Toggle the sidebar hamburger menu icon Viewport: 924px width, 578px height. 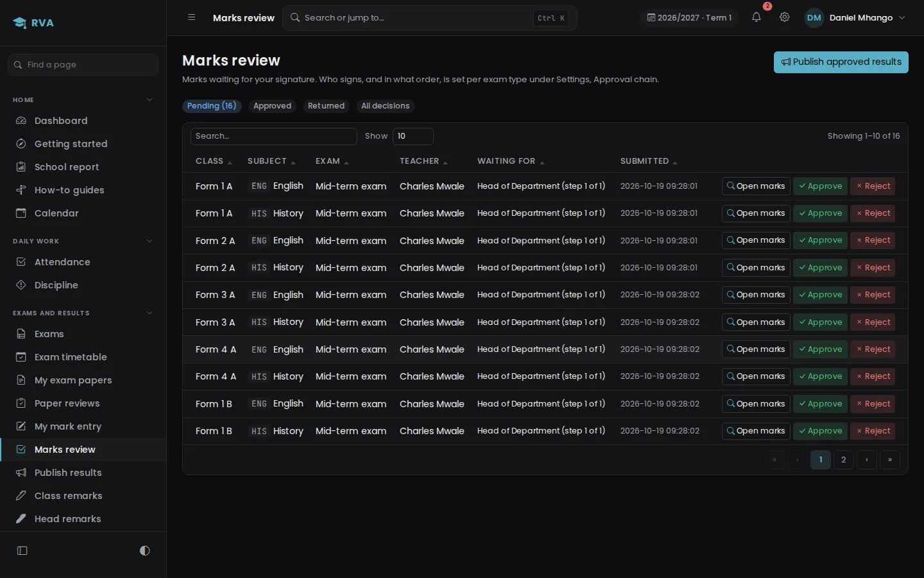pyautogui.click(x=192, y=17)
